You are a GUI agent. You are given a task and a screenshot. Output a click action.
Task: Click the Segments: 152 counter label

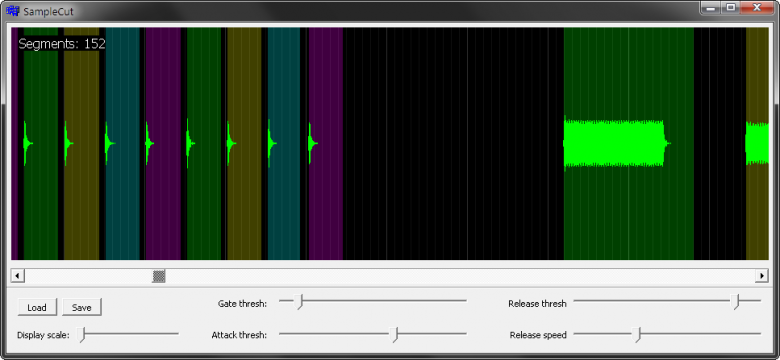62,44
